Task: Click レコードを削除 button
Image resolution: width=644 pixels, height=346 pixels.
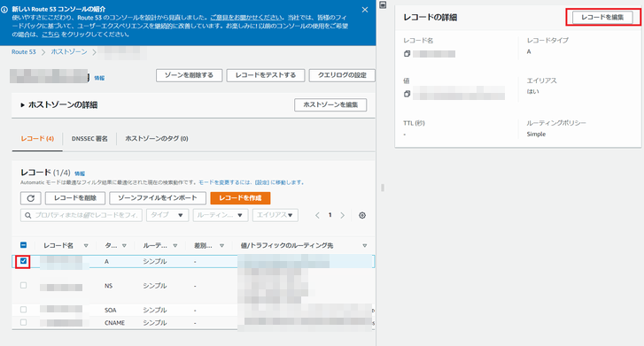Action: [x=75, y=198]
